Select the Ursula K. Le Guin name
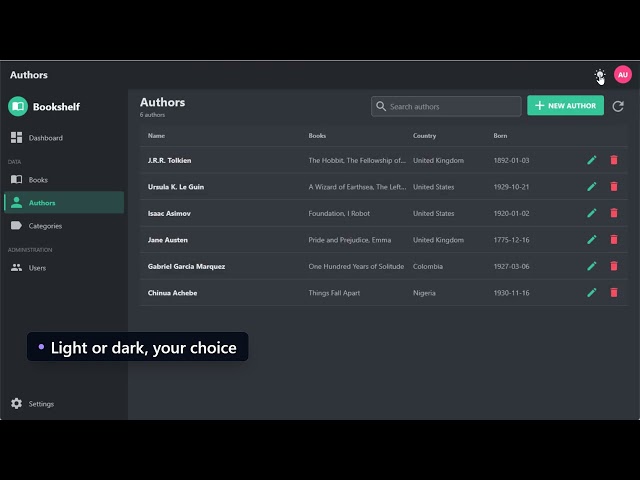This screenshot has width=640, height=480. pyautogui.click(x=176, y=187)
